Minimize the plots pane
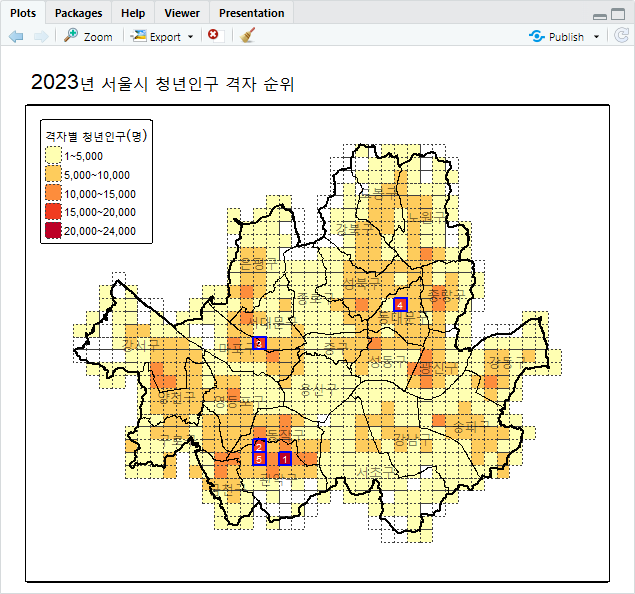 (600, 17)
